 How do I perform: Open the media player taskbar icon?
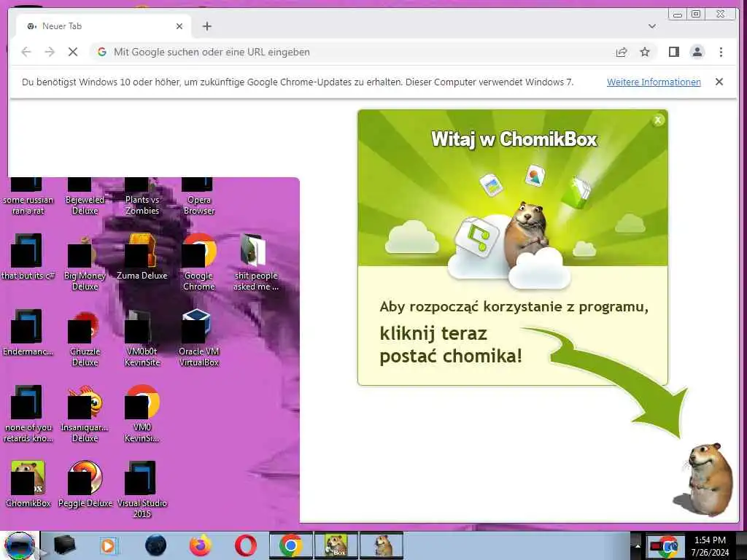[x=108, y=545]
